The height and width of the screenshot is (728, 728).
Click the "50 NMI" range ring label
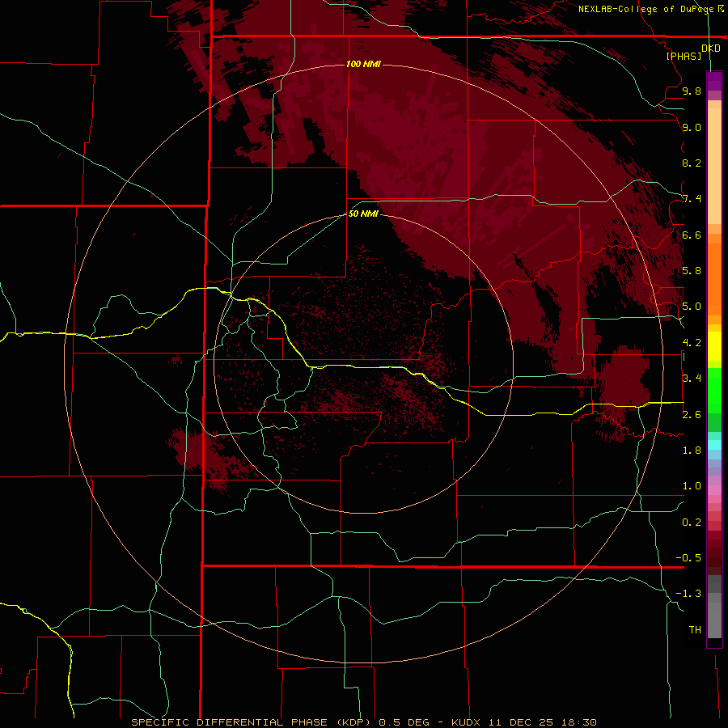click(363, 214)
